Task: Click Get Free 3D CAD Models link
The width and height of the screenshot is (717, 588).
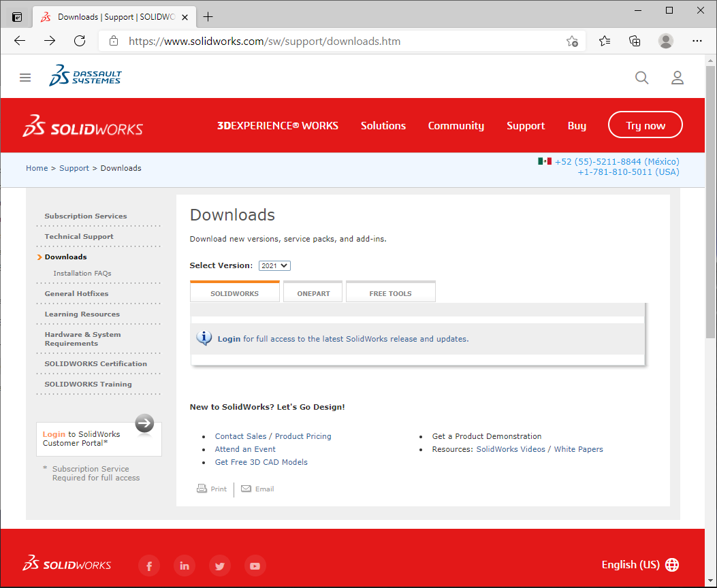Action: click(x=261, y=462)
